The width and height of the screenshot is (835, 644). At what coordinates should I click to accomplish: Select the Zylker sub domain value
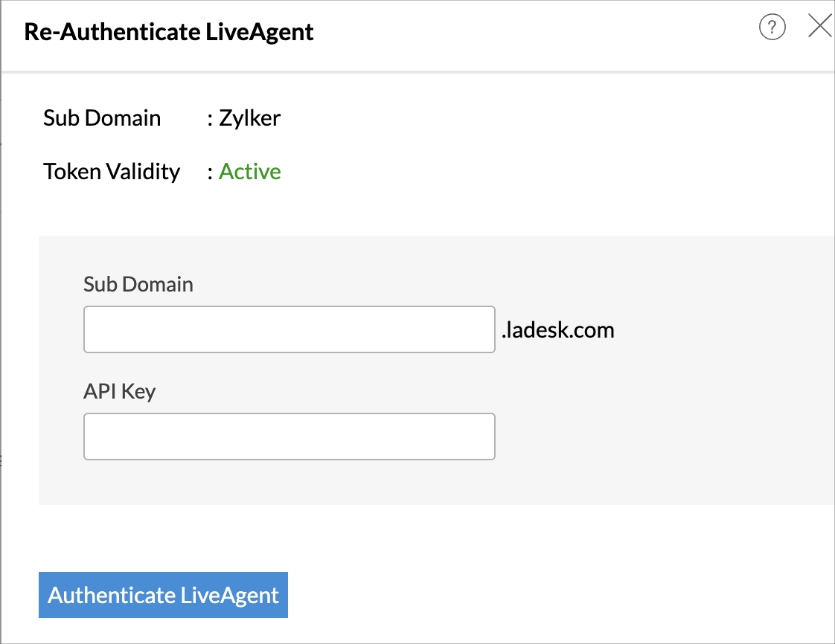(250, 118)
